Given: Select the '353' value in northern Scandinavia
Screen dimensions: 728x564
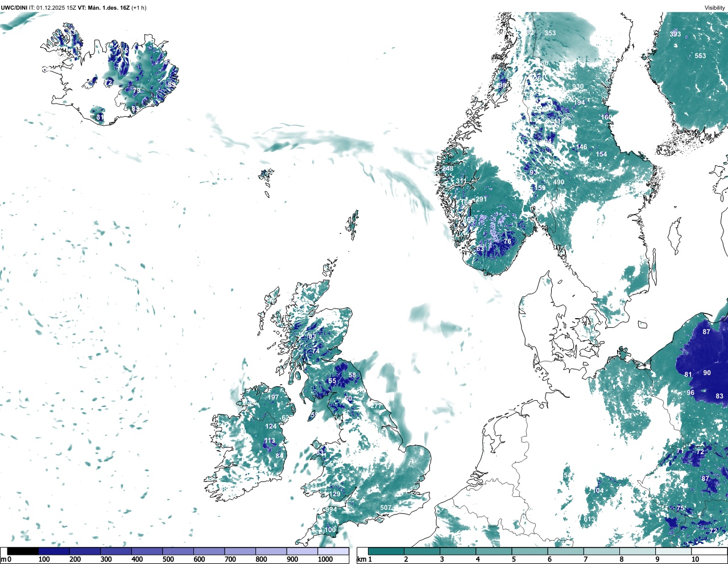Looking at the screenshot, I should [x=550, y=33].
